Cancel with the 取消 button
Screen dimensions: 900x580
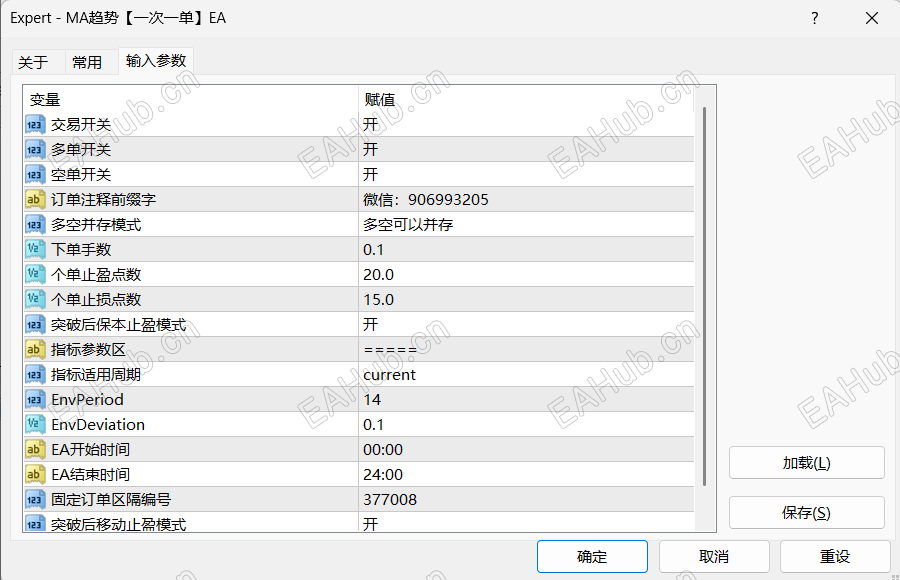tap(714, 556)
